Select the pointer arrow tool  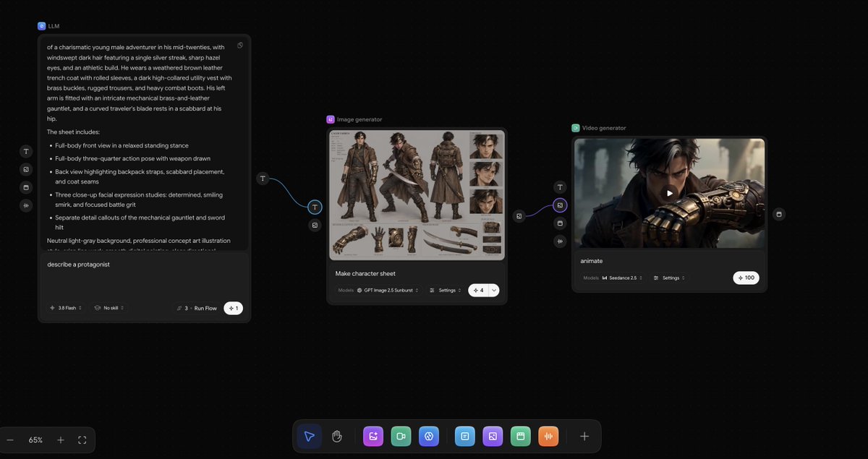point(310,436)
